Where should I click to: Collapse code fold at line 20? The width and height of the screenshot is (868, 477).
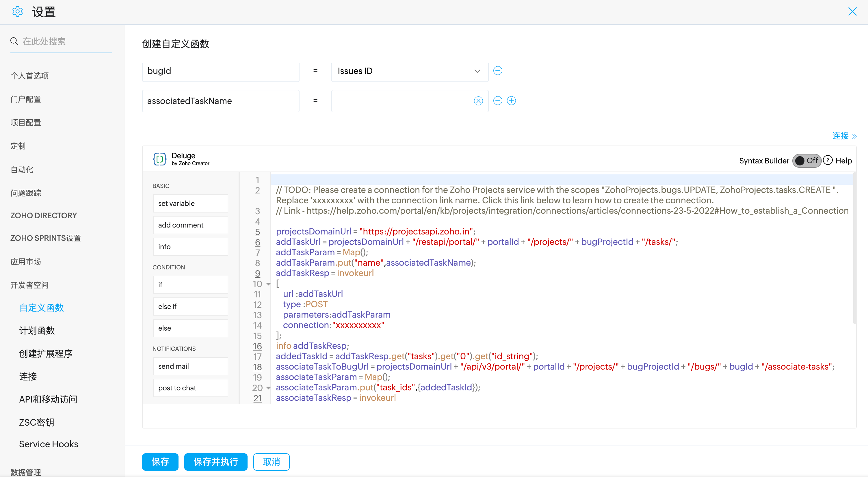click(x=269, y=388)
